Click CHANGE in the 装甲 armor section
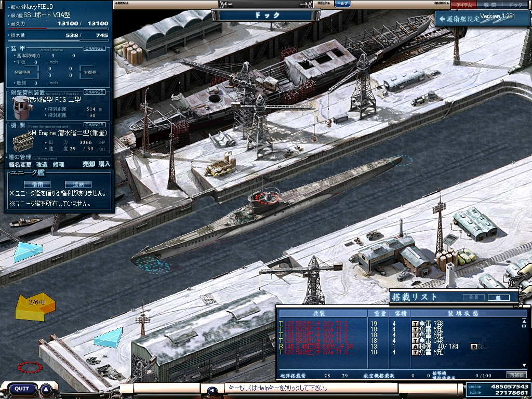Screen dimensions: 532x399 click(95, 48)
